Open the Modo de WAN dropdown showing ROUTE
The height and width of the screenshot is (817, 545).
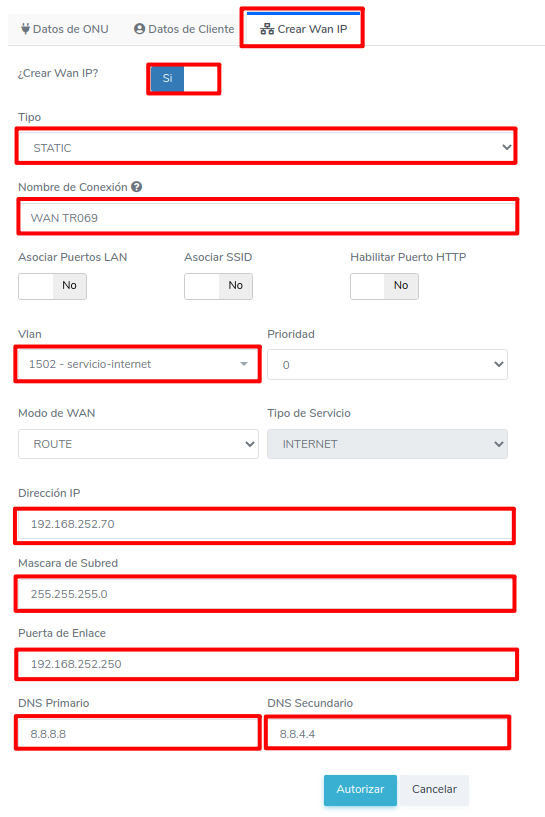[x=138, y=444]
